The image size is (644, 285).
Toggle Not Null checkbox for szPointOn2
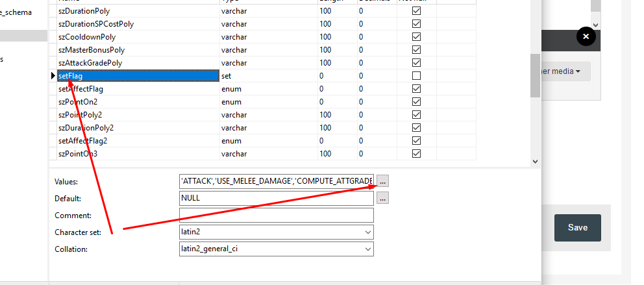coord(416,102)
